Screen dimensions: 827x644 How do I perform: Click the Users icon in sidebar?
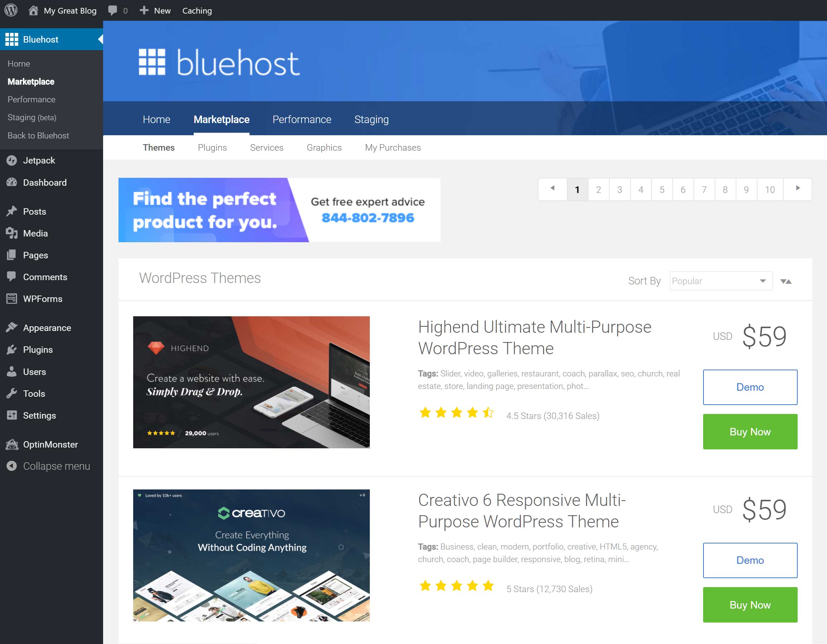pyautogui.click(x=12, y=372)
